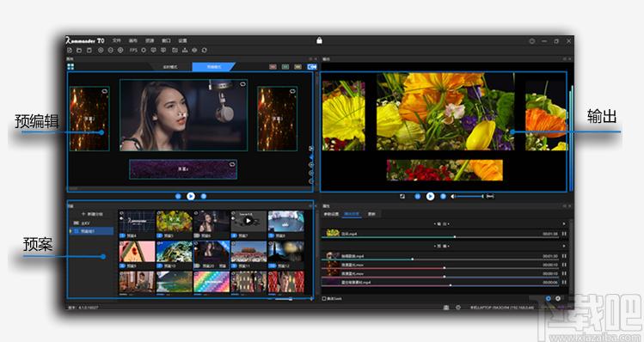This screenshot has width=644, height=342.
Task: Play the pre-edit canvas preview
Action: (191, 196)
